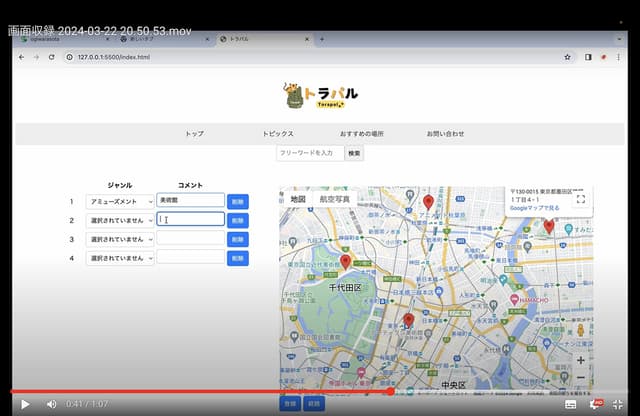Click the 削除 button in row 1
Viewport: 640px width, 416px height.
[x=237, y=201]
